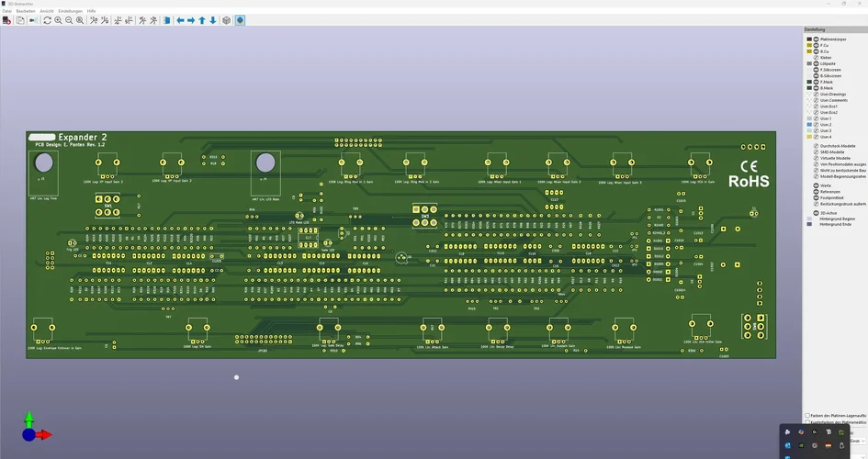Image resolution: width=868 pixels, height=459 pixels.
Task: Open NVIDIA icon in system tray popup
Action: 801,445
